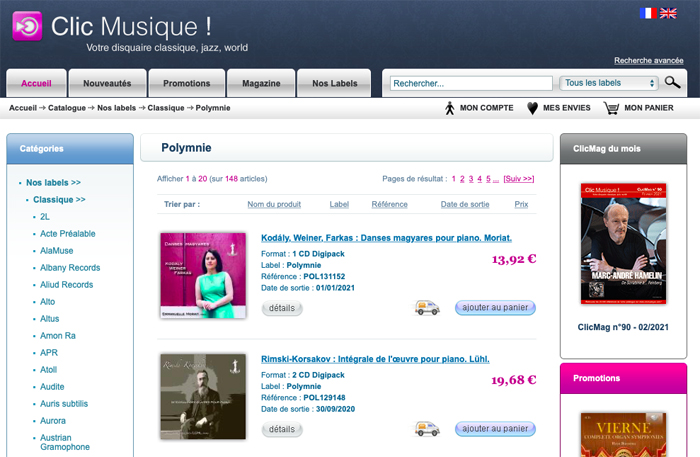Screen dimensions: 700x457
Task: Open the Rimski-Korsakov album cover thumbnail
Action: point(203,396)
